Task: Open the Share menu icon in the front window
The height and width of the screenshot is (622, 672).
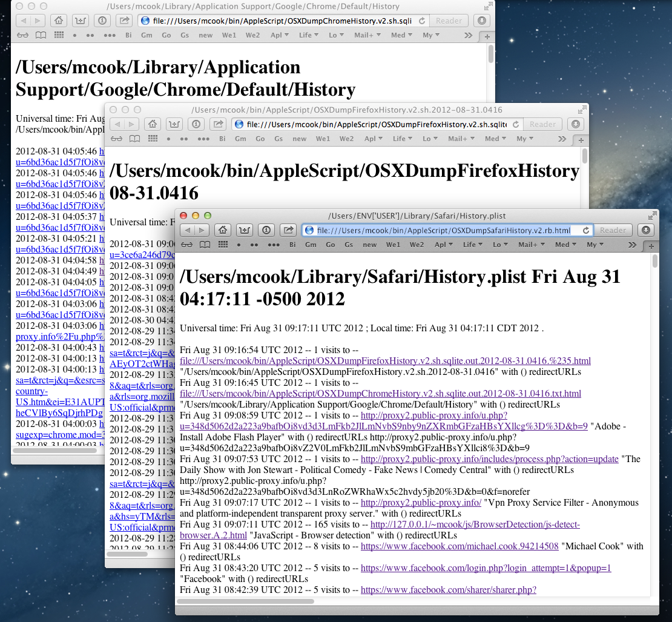Action: (x=288, y=230)
